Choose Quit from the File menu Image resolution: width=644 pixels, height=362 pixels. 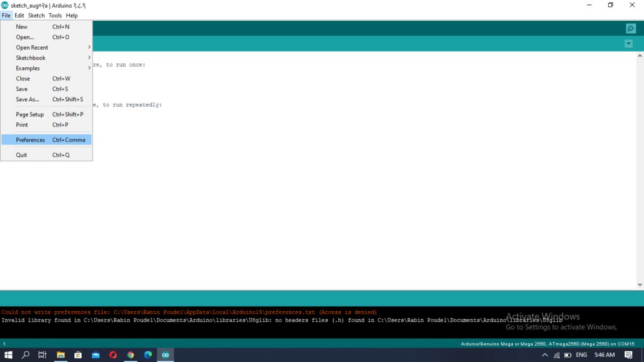47,155
